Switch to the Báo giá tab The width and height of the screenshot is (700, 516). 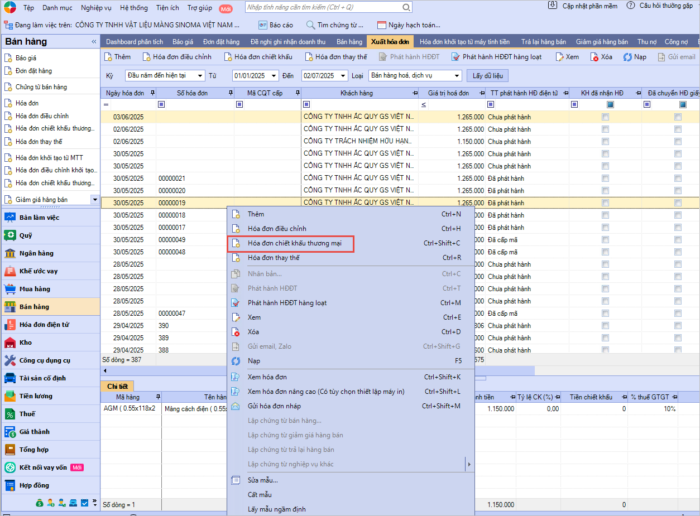182,42
